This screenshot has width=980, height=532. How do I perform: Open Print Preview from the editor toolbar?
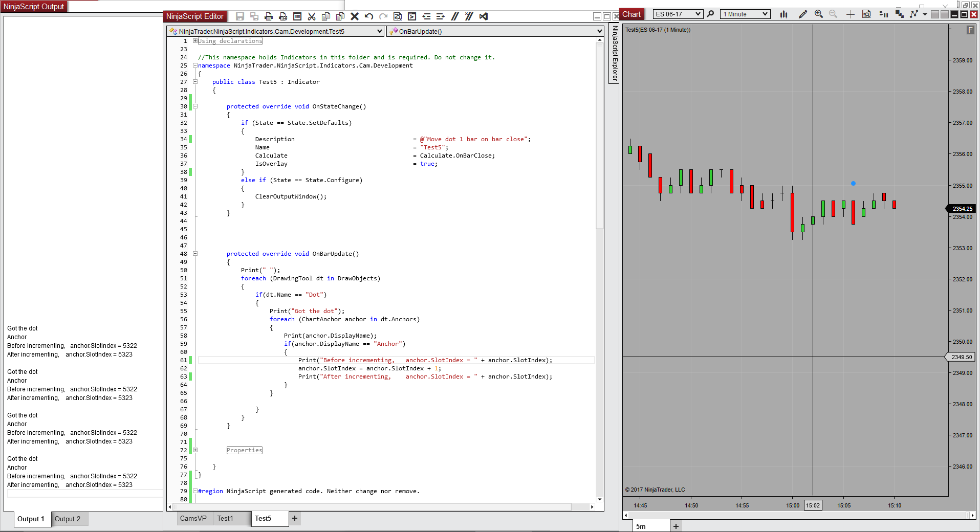pos(283,16)
